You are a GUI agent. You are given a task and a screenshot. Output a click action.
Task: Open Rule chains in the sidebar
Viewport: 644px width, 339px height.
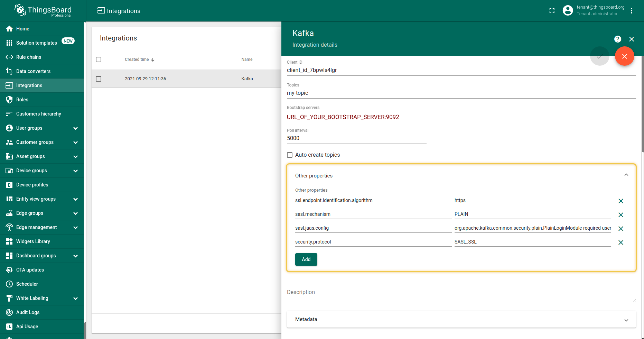(29, 57)
